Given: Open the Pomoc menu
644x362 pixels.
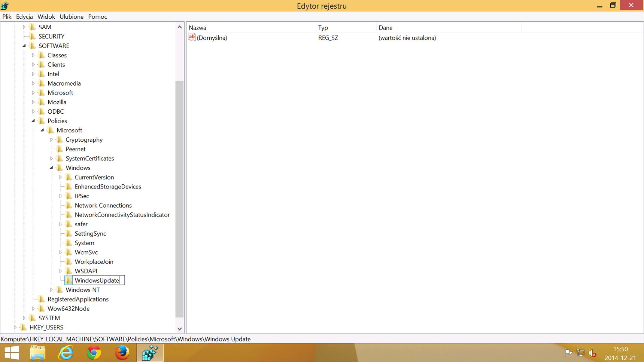Looking at the screenshot, I should pyautogui.click(x=98, y=16).
